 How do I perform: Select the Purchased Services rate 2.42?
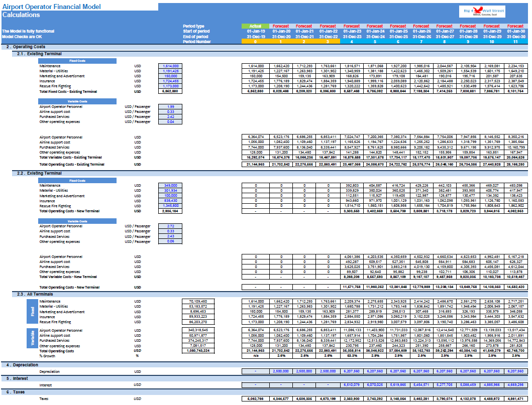click(170, 116)
